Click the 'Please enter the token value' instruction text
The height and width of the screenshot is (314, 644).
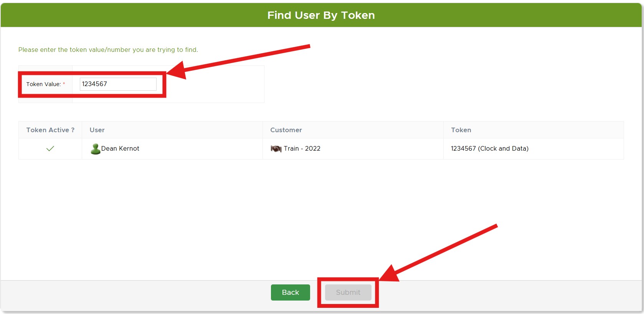pyautogui.click(x=108, y=50)
